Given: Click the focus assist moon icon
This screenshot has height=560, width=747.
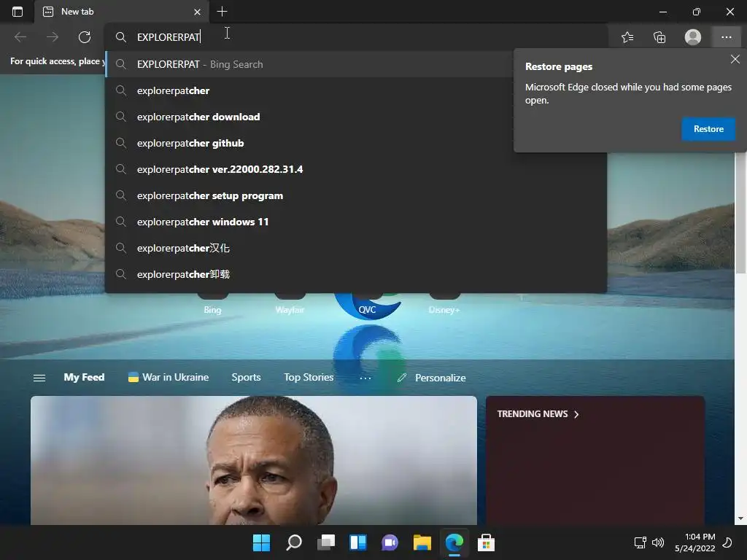Looking at the screenshot, I should [x=727, y=542].
